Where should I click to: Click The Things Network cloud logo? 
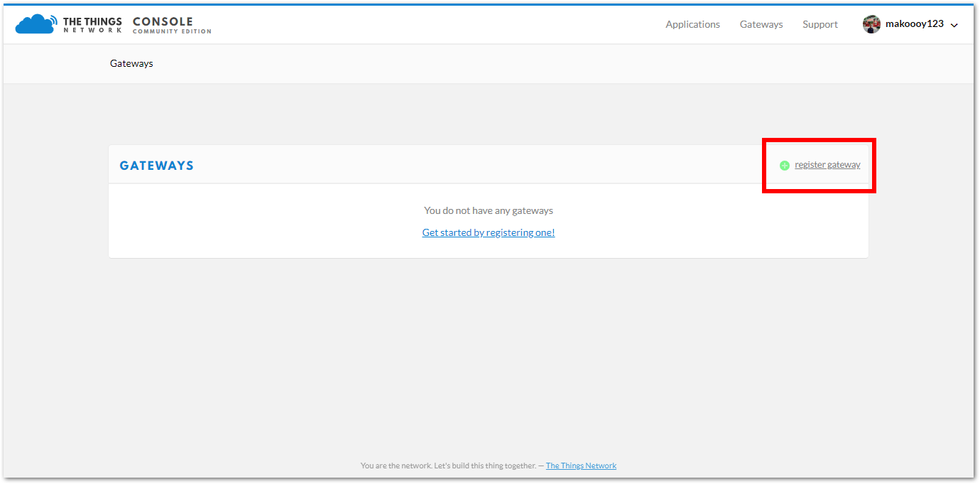(36, 24)
